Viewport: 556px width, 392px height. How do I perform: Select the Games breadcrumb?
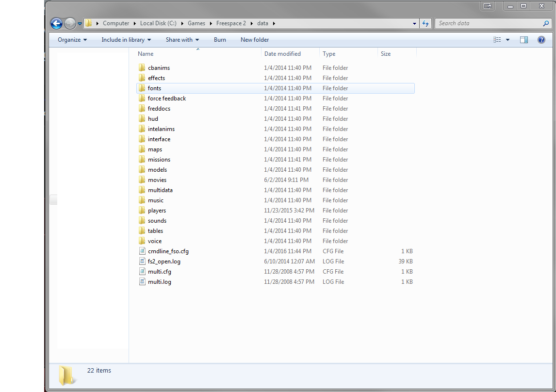point(196,23)
